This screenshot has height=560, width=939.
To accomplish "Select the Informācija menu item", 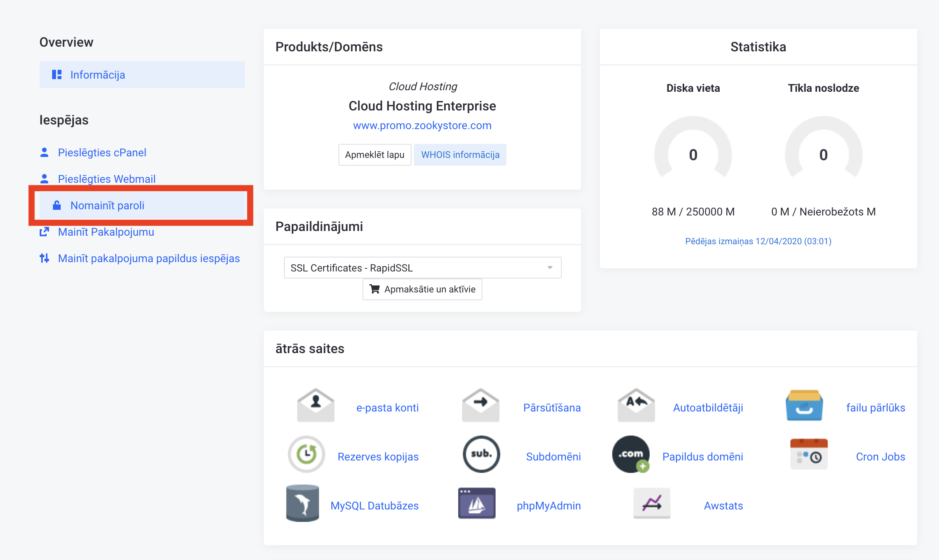I will point(98,75).
